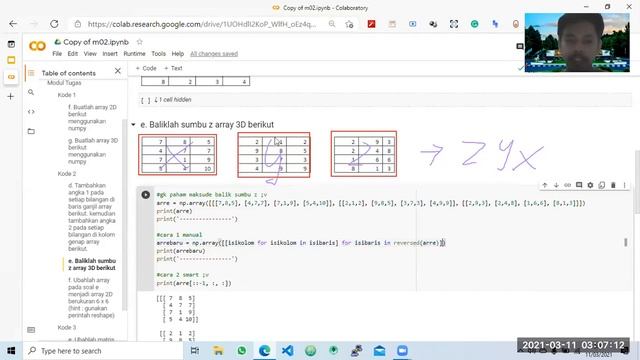
Task: Switch to Microsoft Edge in taskbar
Action: click(264, 351)
